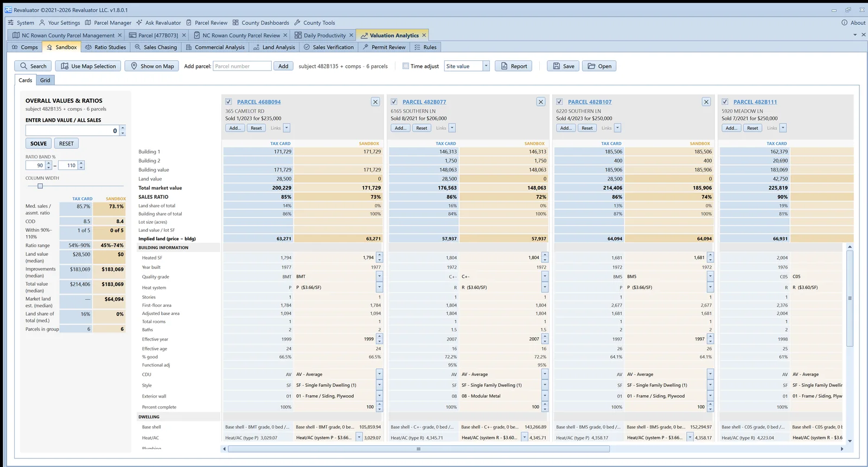Viewport: 868px width, 467px height.
Task: Close the NC Rowan County Parcel Management tab
Action: coord(120,35)
